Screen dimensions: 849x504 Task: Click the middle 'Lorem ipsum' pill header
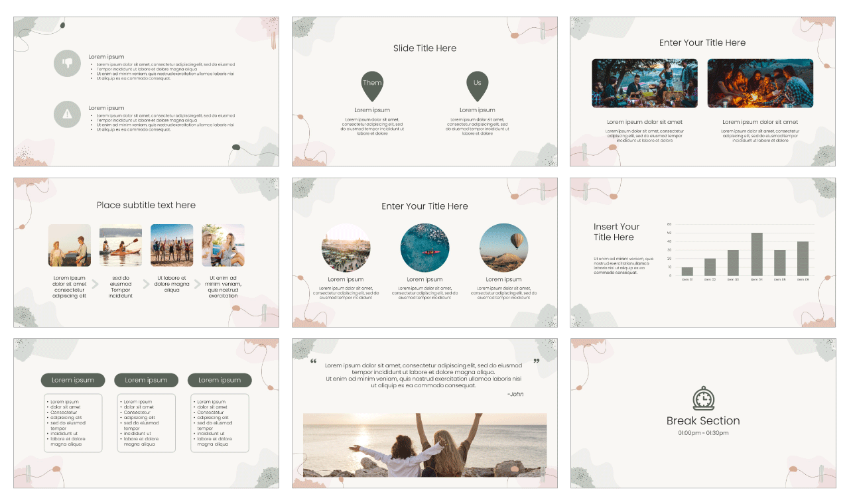(146, 380)
